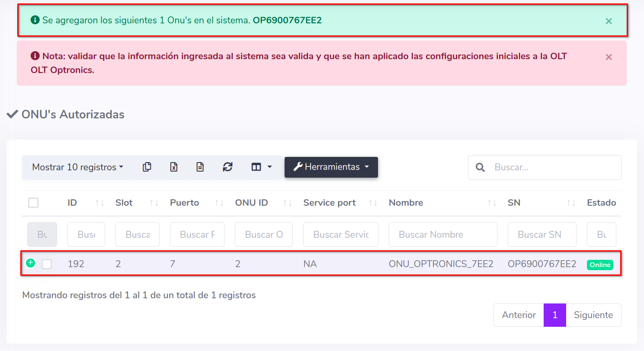The width and height of the screenshot is (644, 351).
Task: Select the checkbox for ONU row 192
Action: (x=47, y=264)
